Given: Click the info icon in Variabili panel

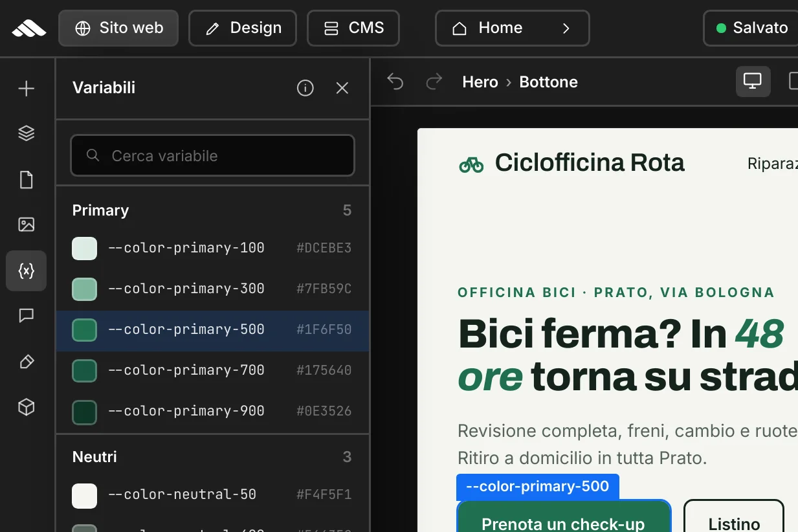Looking at the screenshot, I should (305, 88).
